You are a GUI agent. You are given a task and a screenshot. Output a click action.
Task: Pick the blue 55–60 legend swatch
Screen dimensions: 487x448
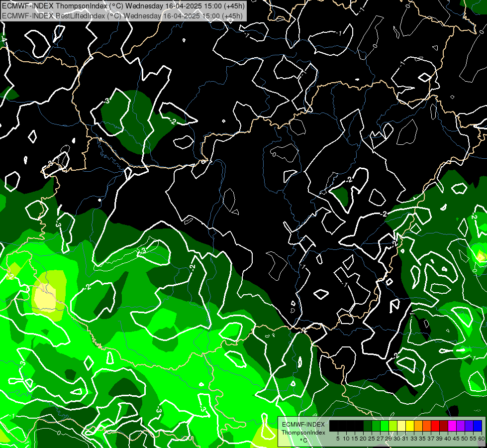pos(478,426)
